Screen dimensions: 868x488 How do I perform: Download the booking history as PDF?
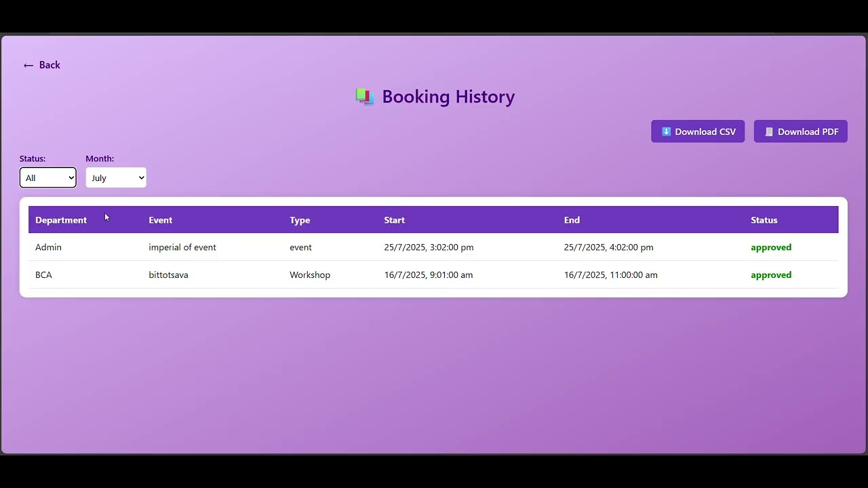(x=801, y=131)
